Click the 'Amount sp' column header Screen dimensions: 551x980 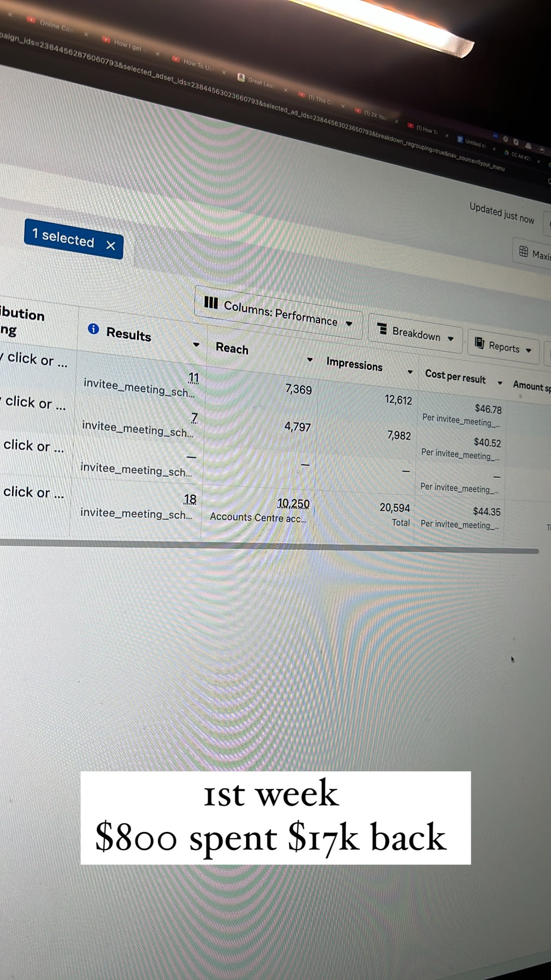click(532, 386)
